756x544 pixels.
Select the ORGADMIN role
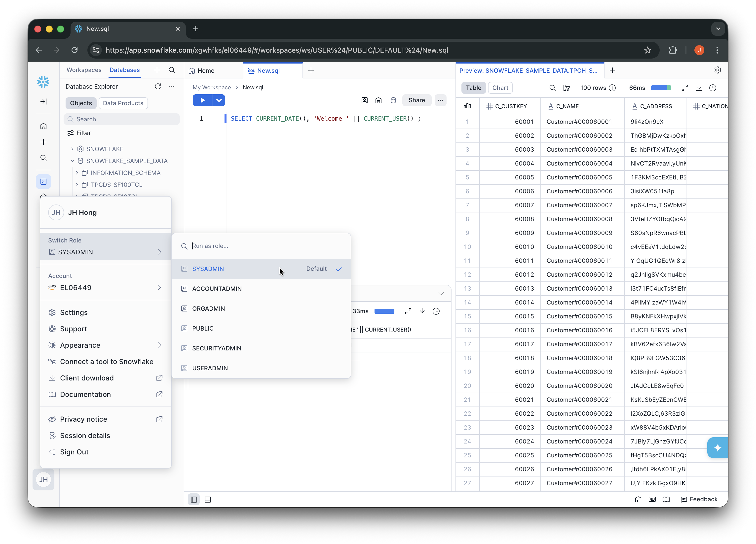(261, 309)
